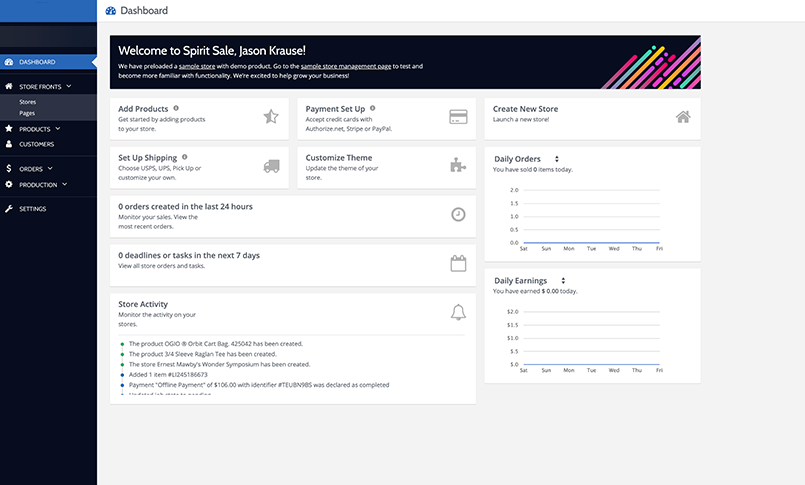The width and height of the screenshot is (805, 485).
Task: Click the info icon next to Add Products
Action: tap(176, 108)
